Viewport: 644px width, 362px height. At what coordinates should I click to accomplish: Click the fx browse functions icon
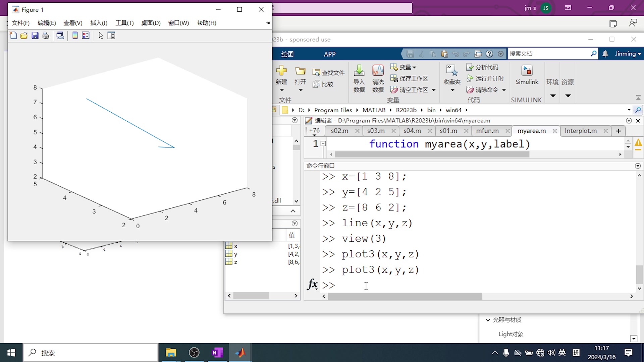[312, 284]
